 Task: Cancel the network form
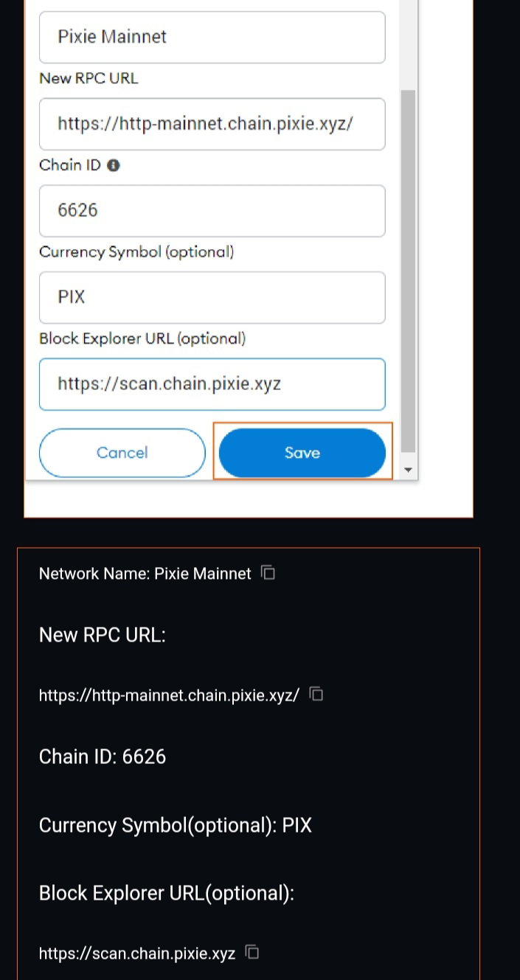[x=122, y=453]
